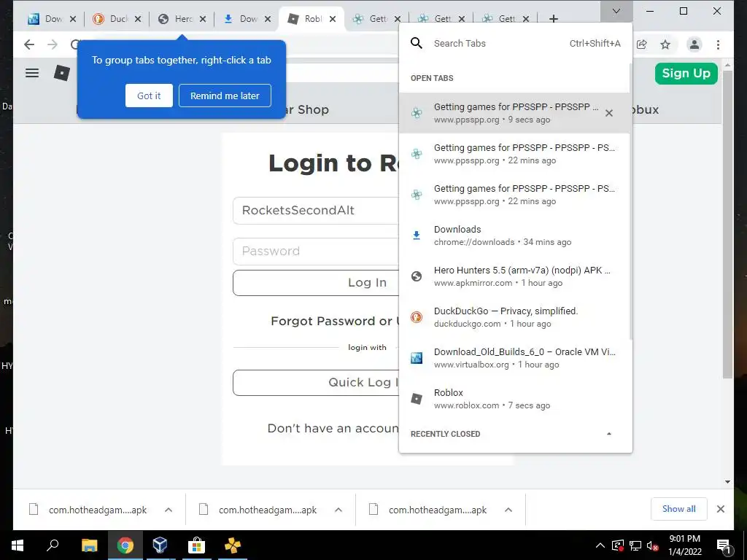Click the Forgot Password link
This screenshot has height=560, width=747.
coord(336,322)
